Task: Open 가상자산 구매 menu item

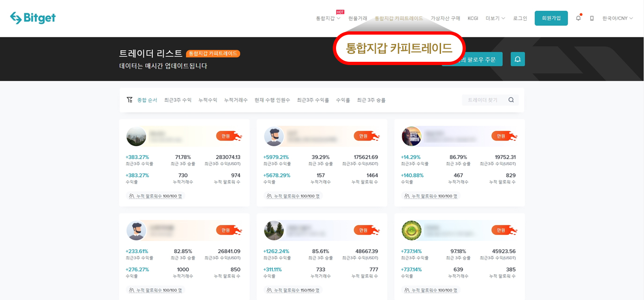Action: pos(445,18)
